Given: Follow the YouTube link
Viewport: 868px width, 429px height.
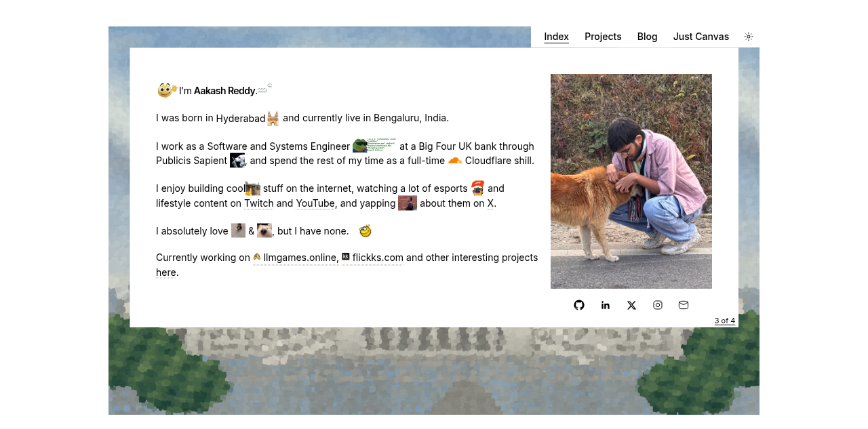Looking at the screenshot, I should [x=315, y=203].
